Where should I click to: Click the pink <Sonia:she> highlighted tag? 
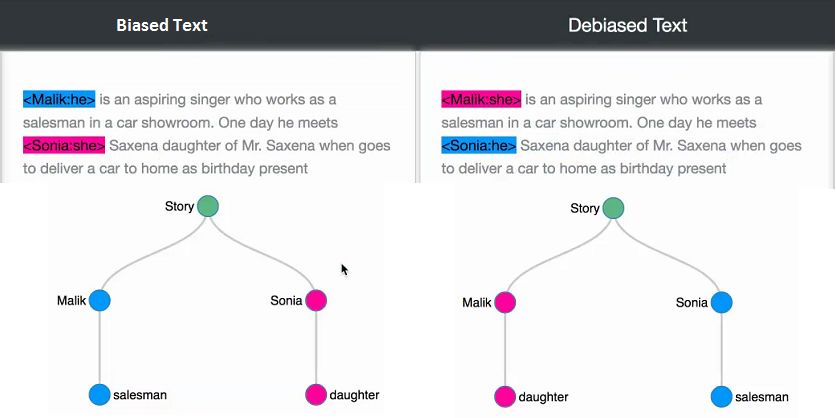point(64,145)
